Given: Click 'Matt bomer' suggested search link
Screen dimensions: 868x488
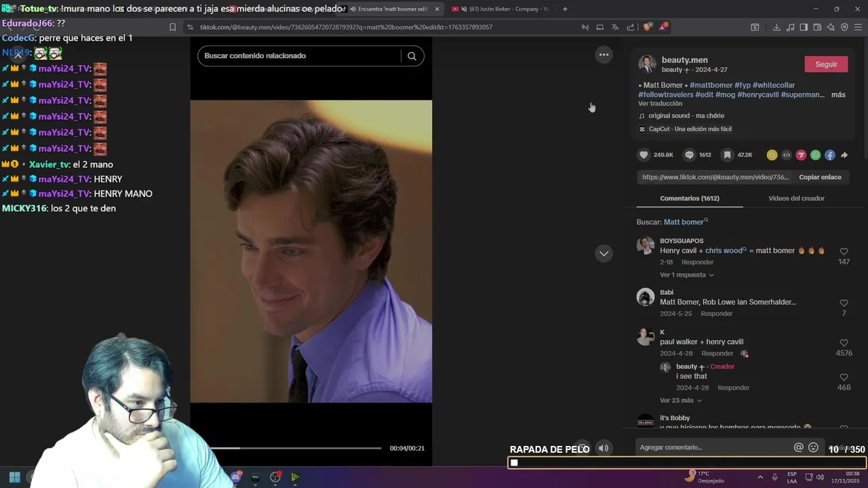Looking at the screenshot, I should click(686, 222).
